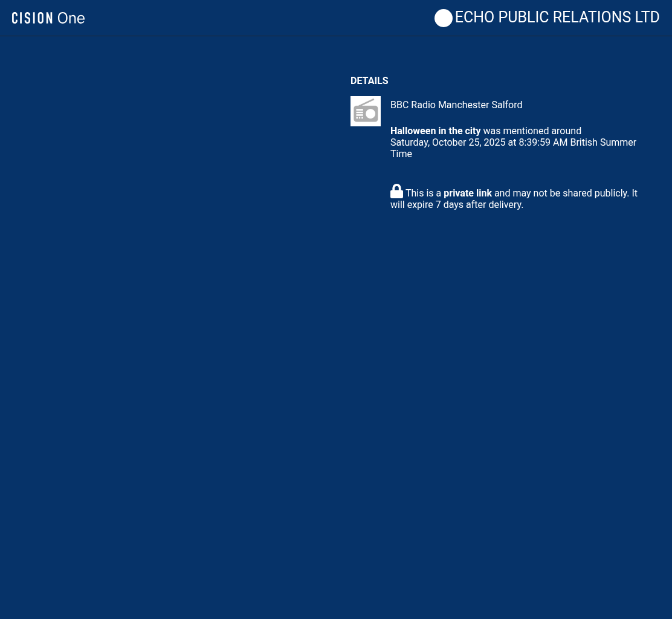The height and width of the screenshot is (619, 672).
Task: Click the bold private link text
Action: click(x=467, y=193)
